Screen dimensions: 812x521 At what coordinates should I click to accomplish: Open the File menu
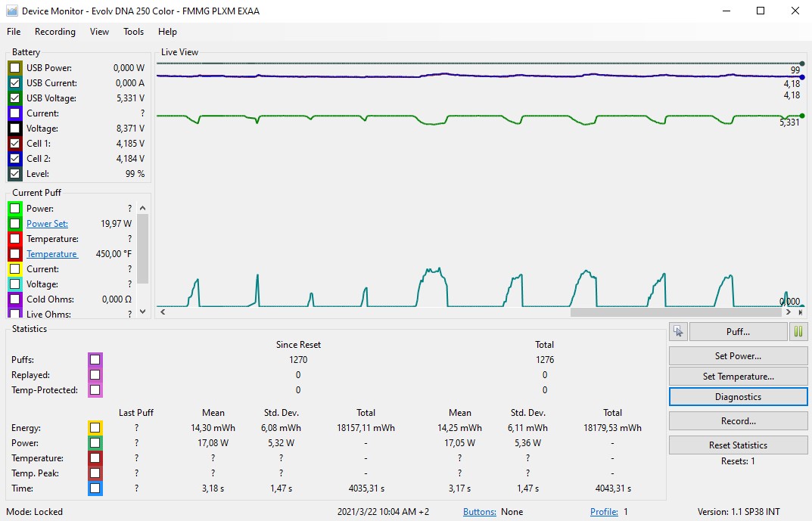pos(14,32)
